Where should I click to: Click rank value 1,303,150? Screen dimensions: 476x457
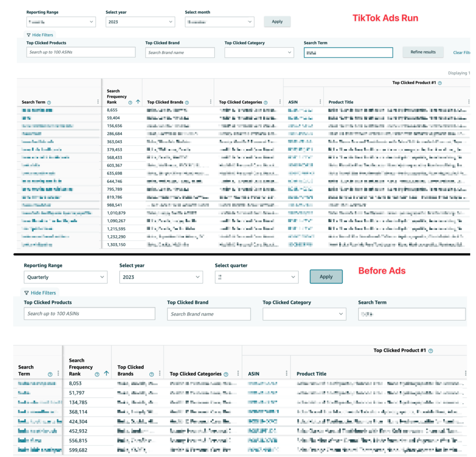[x=116, y=245]
